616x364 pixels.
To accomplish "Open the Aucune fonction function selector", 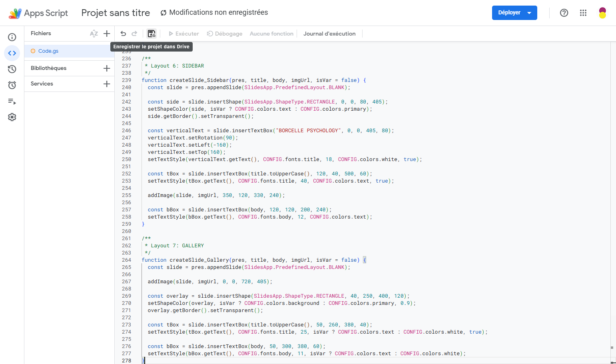I will [x=271, y=34].
